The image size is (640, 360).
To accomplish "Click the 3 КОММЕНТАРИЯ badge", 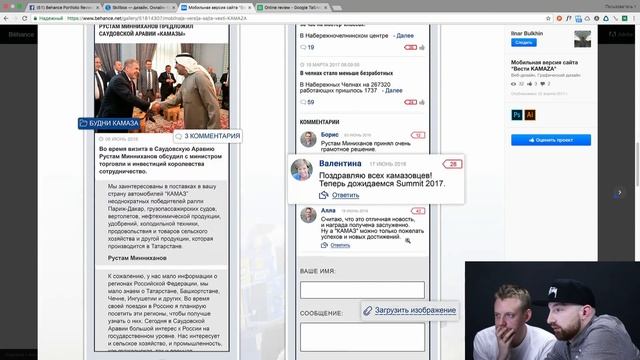I will pyautogui.click(x=208, y=136).
